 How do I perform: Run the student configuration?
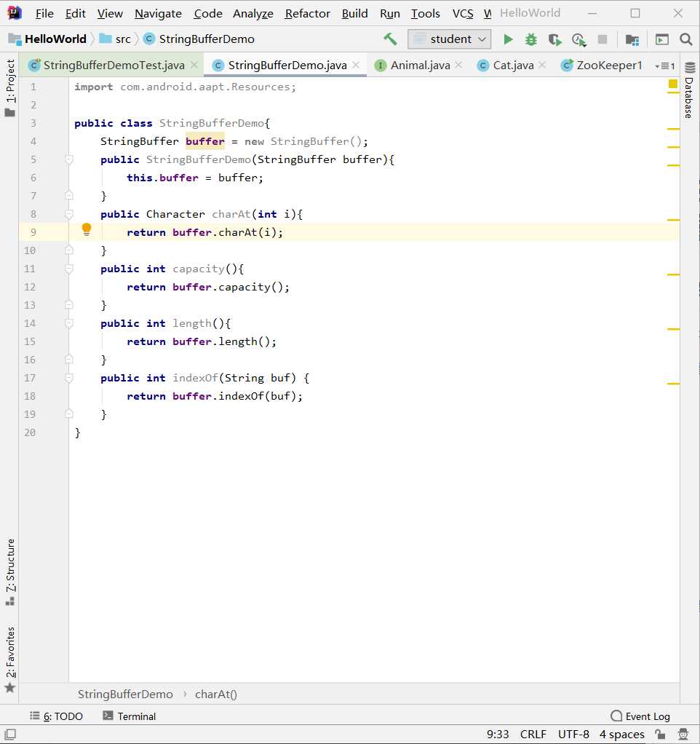click(x=508, y=39)
